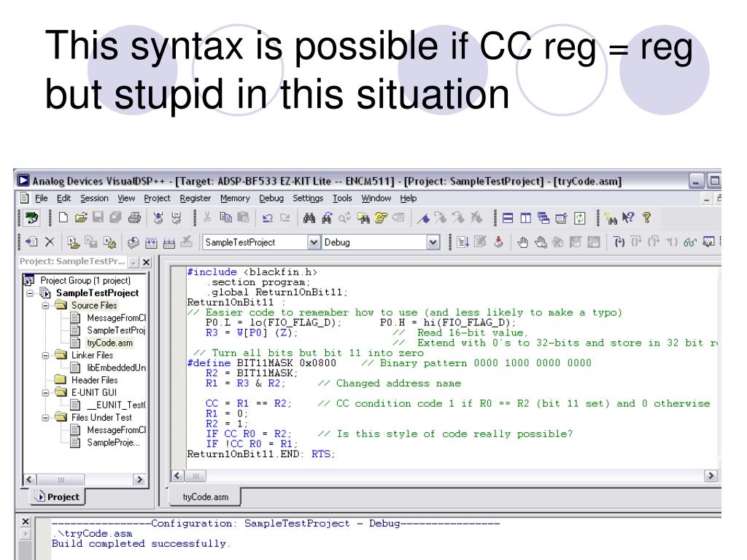This screenshot has width=747, height=560.
Task: Click the X remove-from-project icon
Action: point(50,242)
